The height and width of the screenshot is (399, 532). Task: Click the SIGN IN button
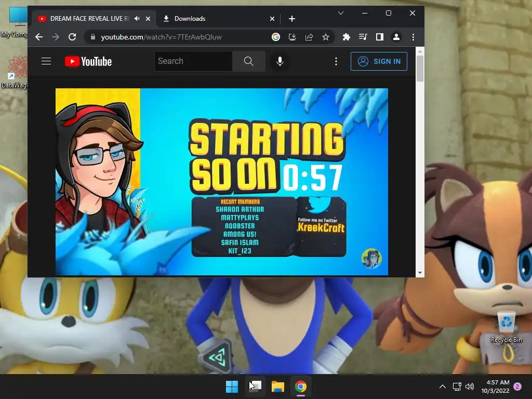(379, 61)
